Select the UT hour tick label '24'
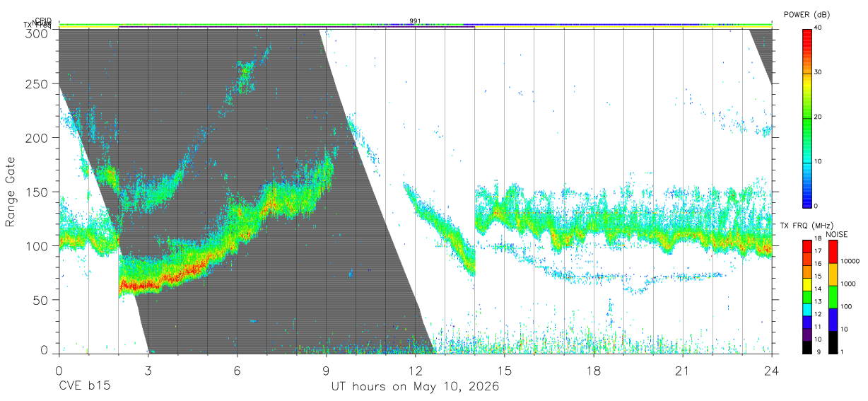 (x=772, y=371)
